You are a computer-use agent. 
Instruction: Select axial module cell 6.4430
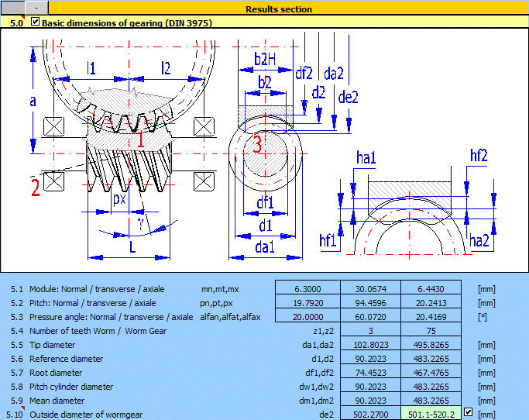tap(431, 289)
